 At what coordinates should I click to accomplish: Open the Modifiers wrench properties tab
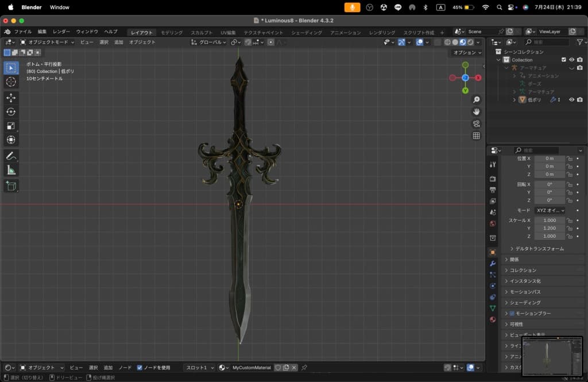click(493, 263)
